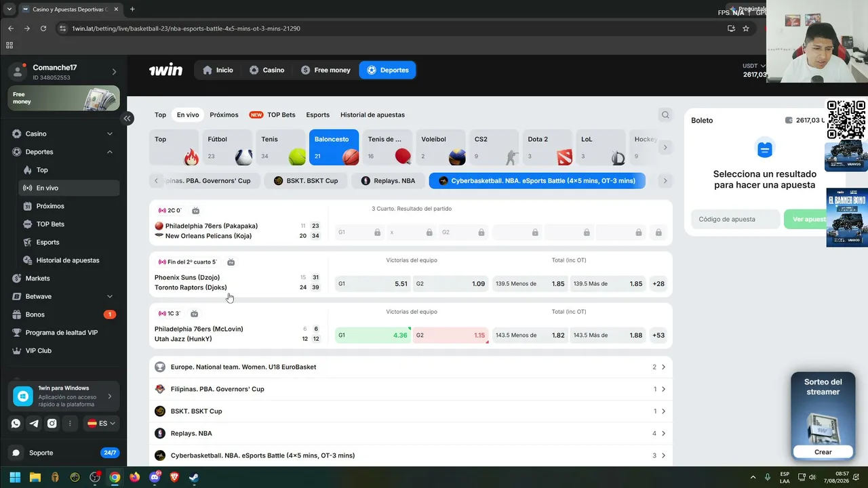Open the ES language dropdown
This screenshot has height=488, width=868.
101,424
